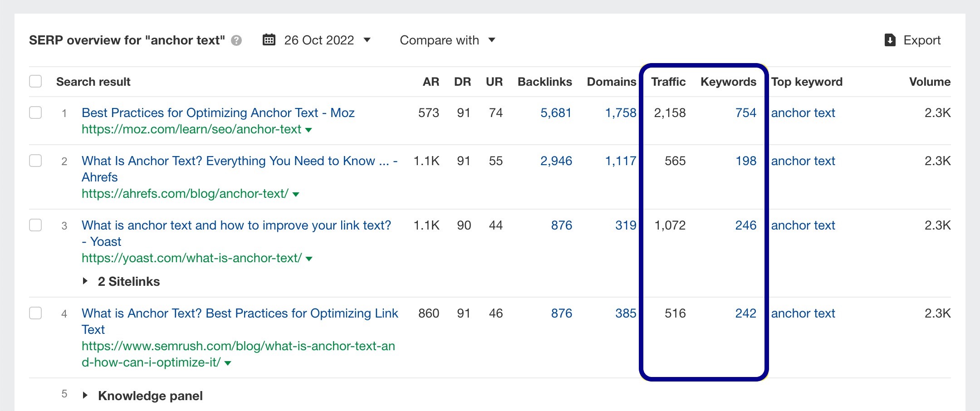This screenshot has height=411, width=980.
Task: Click the UR column header
Action: tap(494, 82)
